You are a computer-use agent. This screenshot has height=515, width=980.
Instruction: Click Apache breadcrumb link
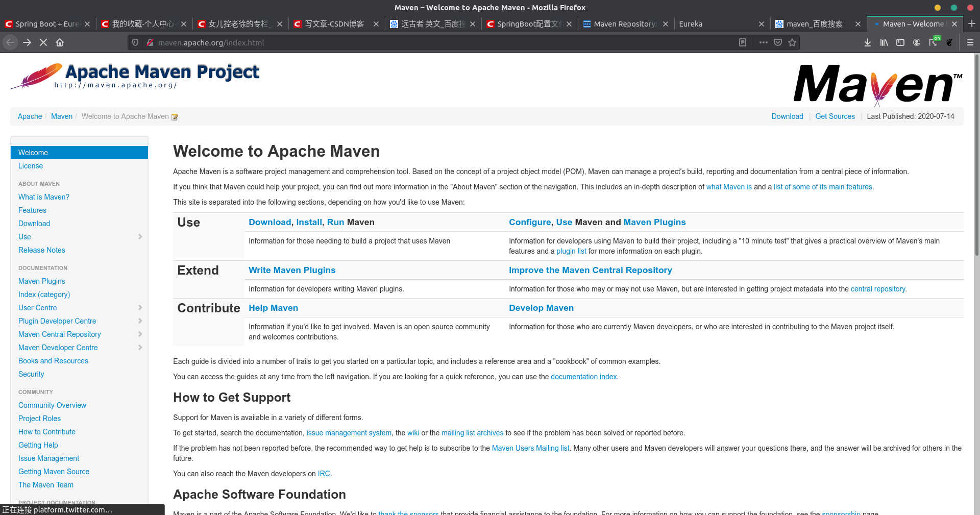(30, 116)
